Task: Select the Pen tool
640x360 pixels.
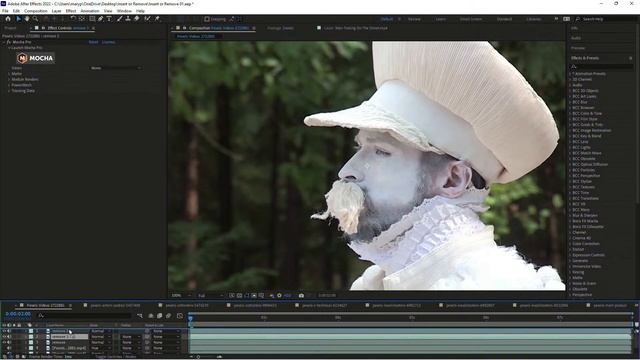Action: pyautogui.click(x=100, y=19)
